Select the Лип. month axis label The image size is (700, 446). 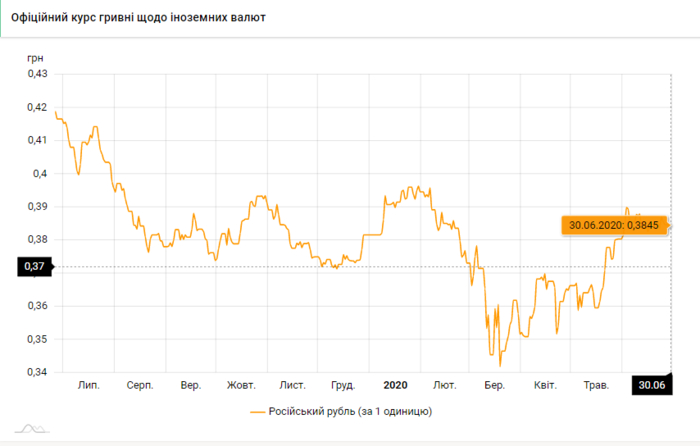pos(89,385)
